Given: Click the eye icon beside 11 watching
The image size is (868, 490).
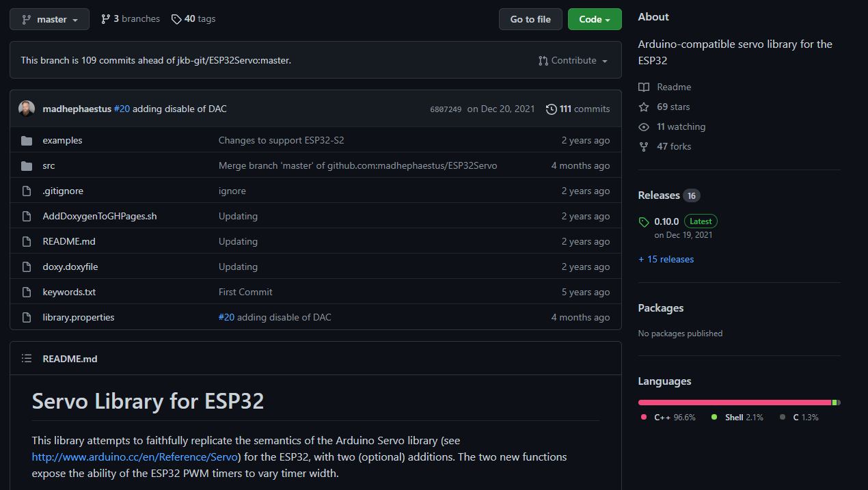Looking at the screenshot, I should [644, 126].
